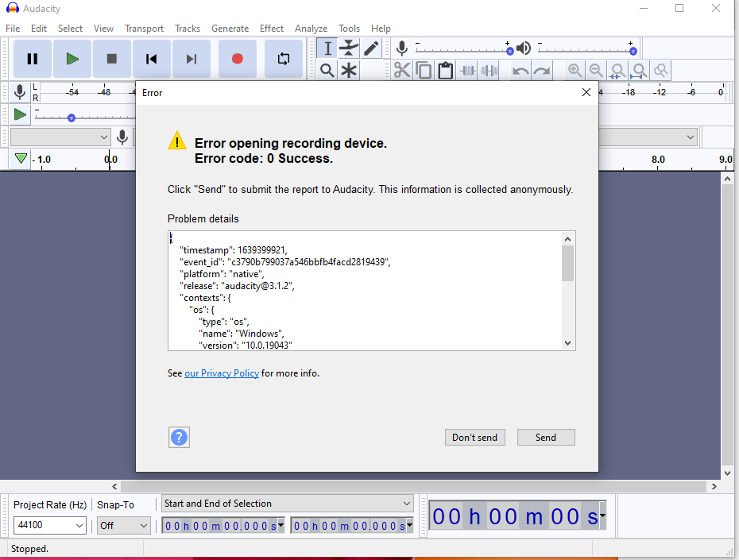Click the Send button
The width and height of the screenshot is (739, 560).
tap(546, 437)
